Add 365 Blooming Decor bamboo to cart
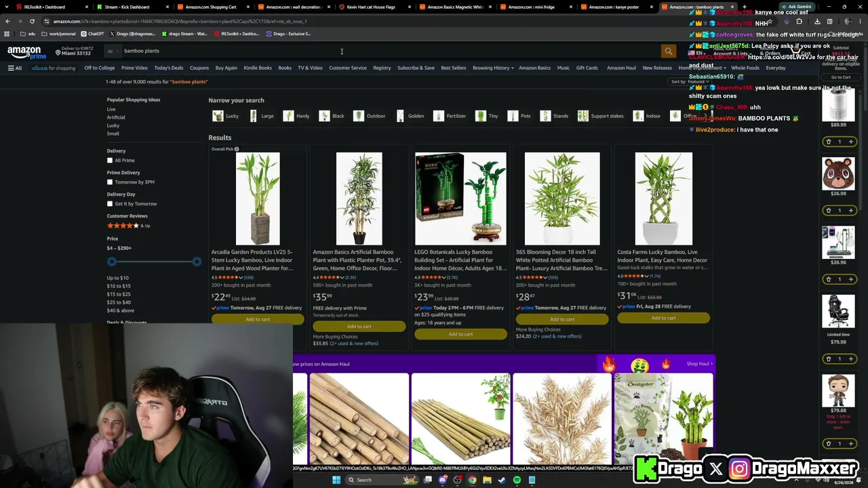This screenshot has width=868, height=488. pos(562,319)
